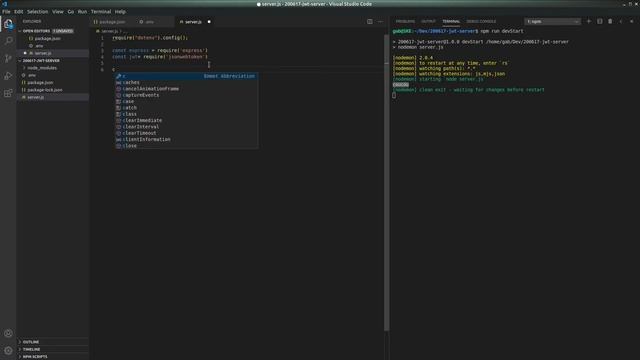The height and width of the screenshot is (360, 640).
Task: Click the unsaved dot on server.js tab
Action: point(209,22)
